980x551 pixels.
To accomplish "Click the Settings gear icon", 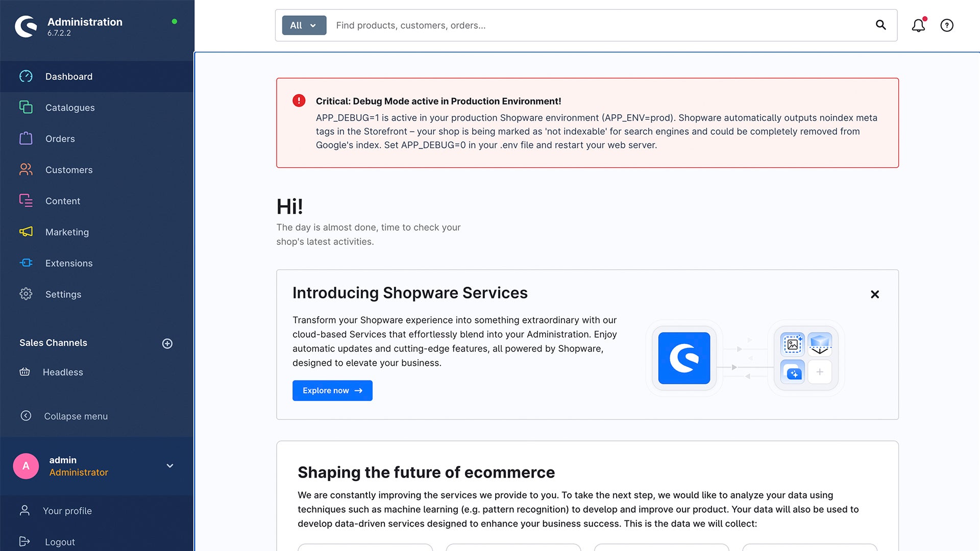I will [26, 294].
